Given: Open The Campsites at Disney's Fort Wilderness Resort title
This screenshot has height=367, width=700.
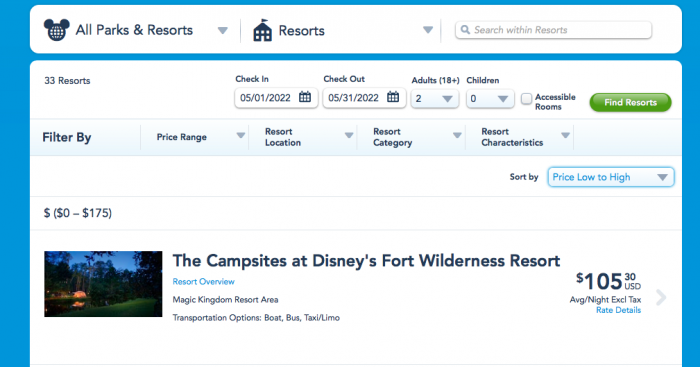Looking at the screenshot, I should 366,261.
